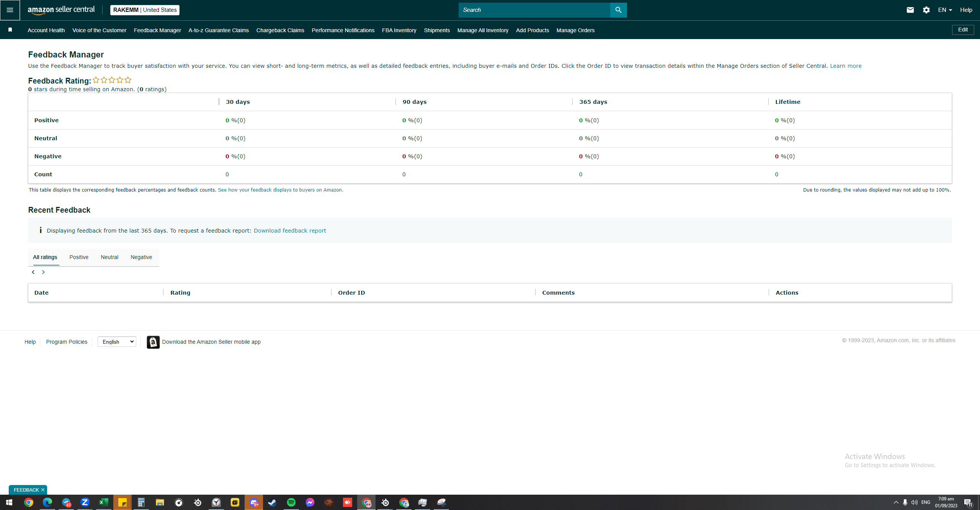The width and height of the screenshot is (980, 510).
Task: Click Download feedback report link
Action: click(x=290, y=231)
